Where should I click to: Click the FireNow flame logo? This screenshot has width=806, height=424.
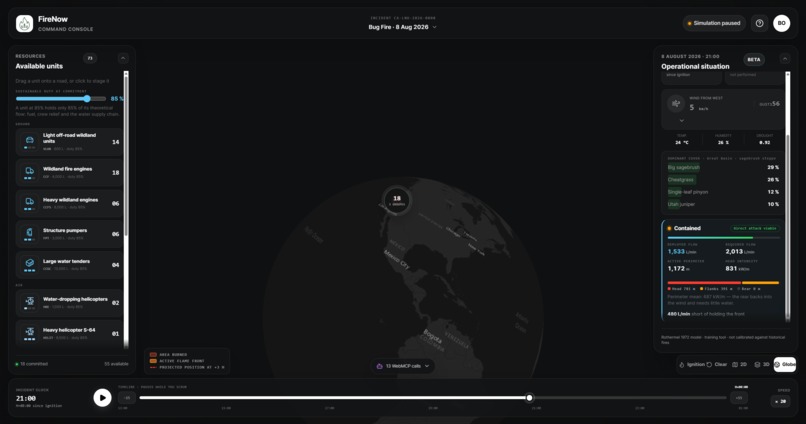[24, 23]
